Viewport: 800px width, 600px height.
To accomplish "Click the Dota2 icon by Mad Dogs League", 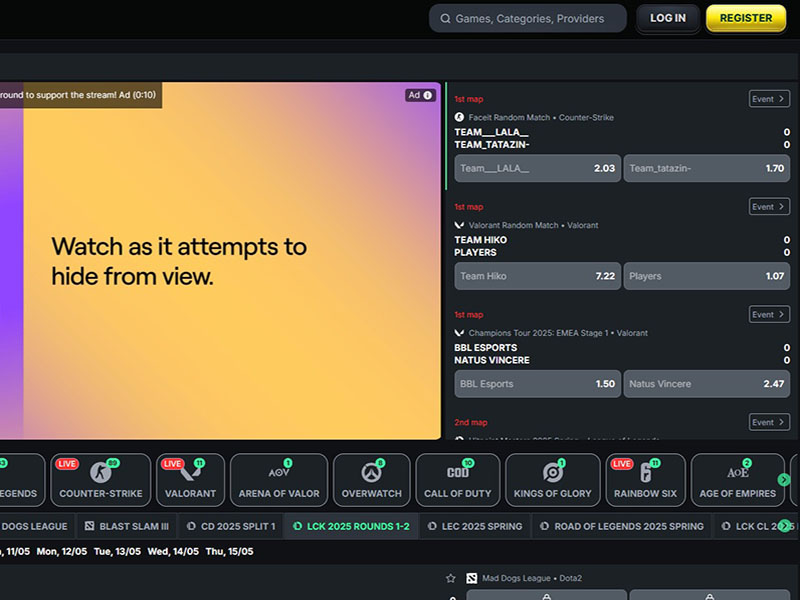I will coord(471,578).
